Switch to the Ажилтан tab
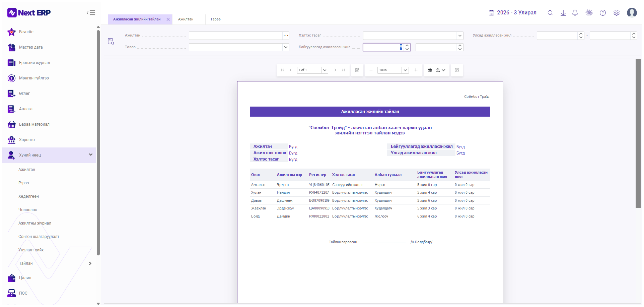 (186, 19)
